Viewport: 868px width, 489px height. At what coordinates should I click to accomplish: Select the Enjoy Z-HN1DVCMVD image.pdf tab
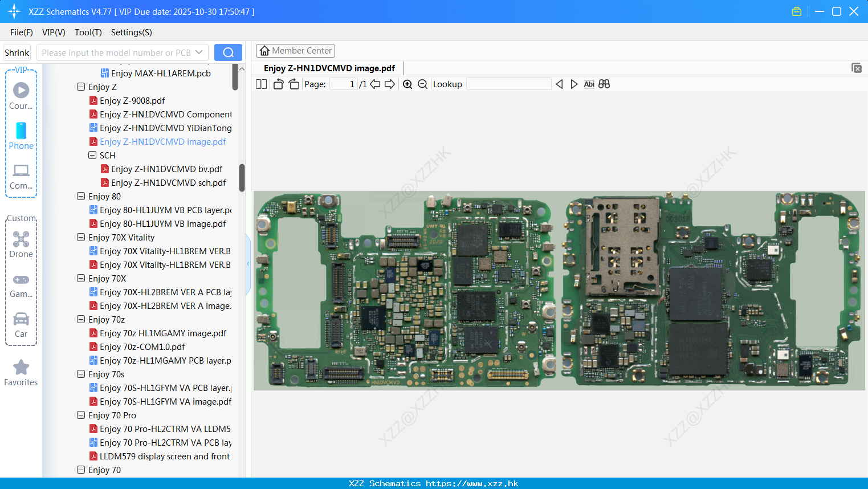click(329, 68)
